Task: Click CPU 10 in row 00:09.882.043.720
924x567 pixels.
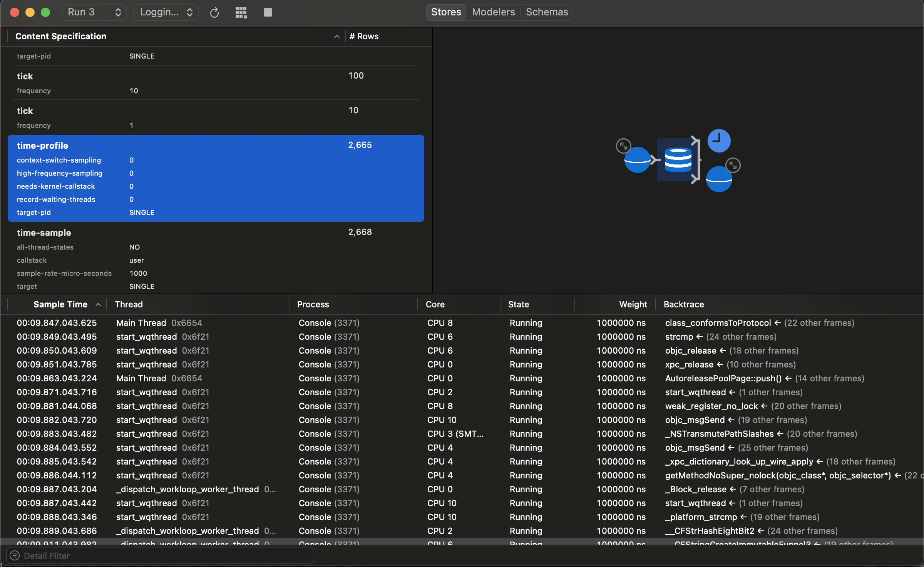Action: click(442, 420)
